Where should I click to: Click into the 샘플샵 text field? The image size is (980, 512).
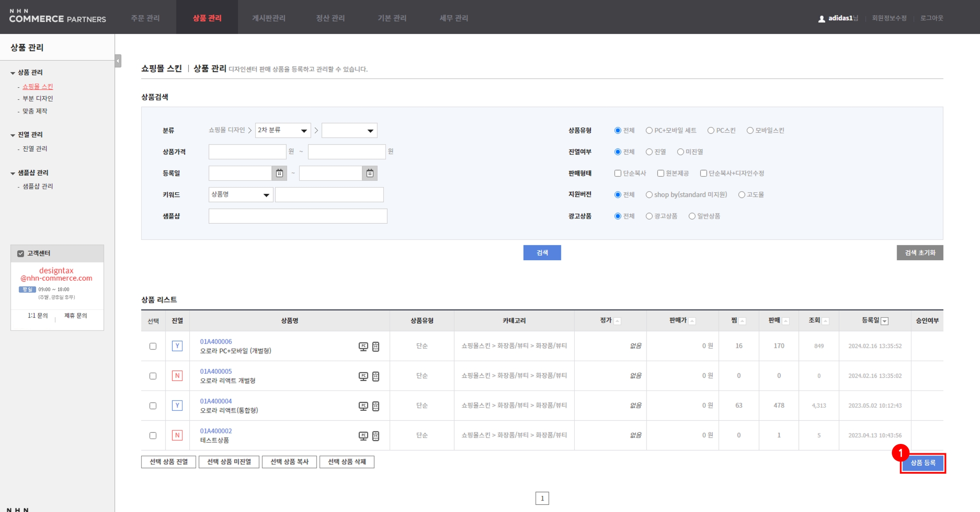coord(298,216)
